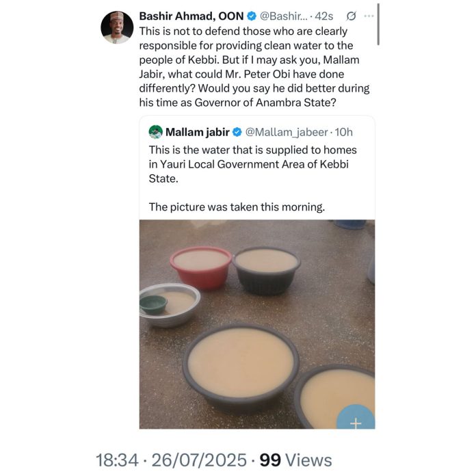
Task: Tap Bashir Ahmad's blue verified badge
Action: click(252, 16)
